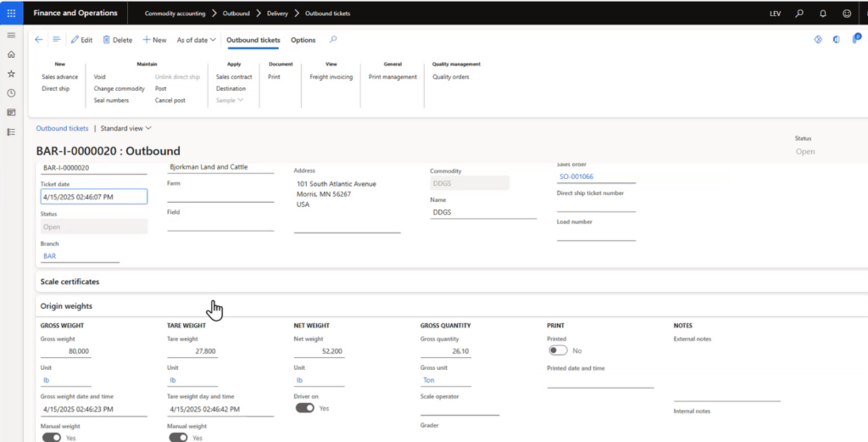Open in Office icon top right

click(837, 39)
